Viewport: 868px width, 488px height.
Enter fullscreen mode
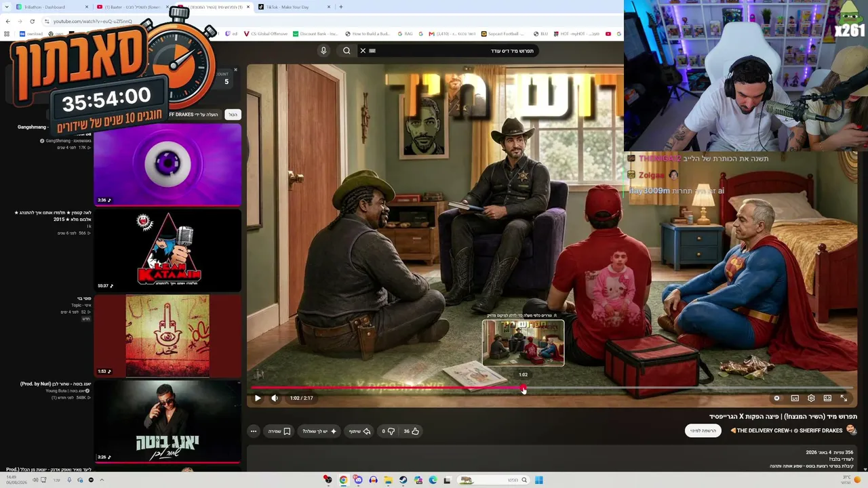844,398
